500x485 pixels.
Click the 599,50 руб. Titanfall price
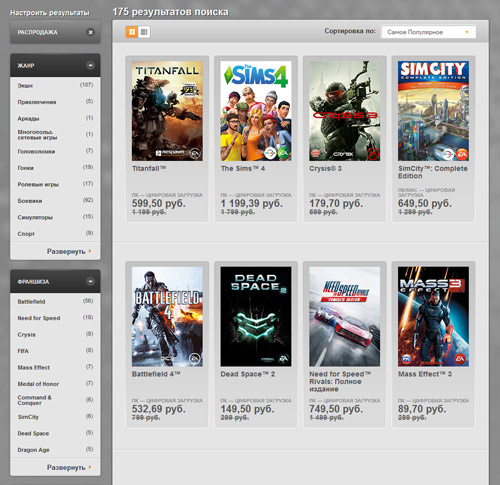click(159, 203)
